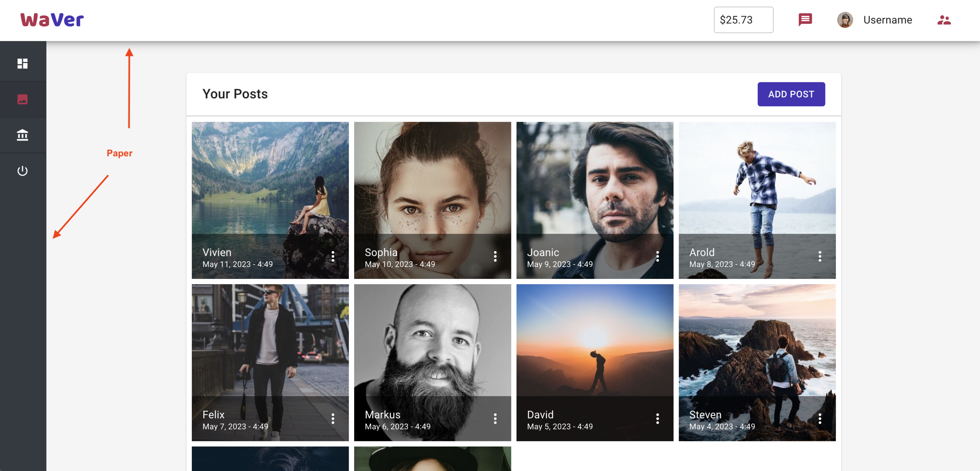
Task: Click the $25.73 balance field
Action: [x=743, y=20]
